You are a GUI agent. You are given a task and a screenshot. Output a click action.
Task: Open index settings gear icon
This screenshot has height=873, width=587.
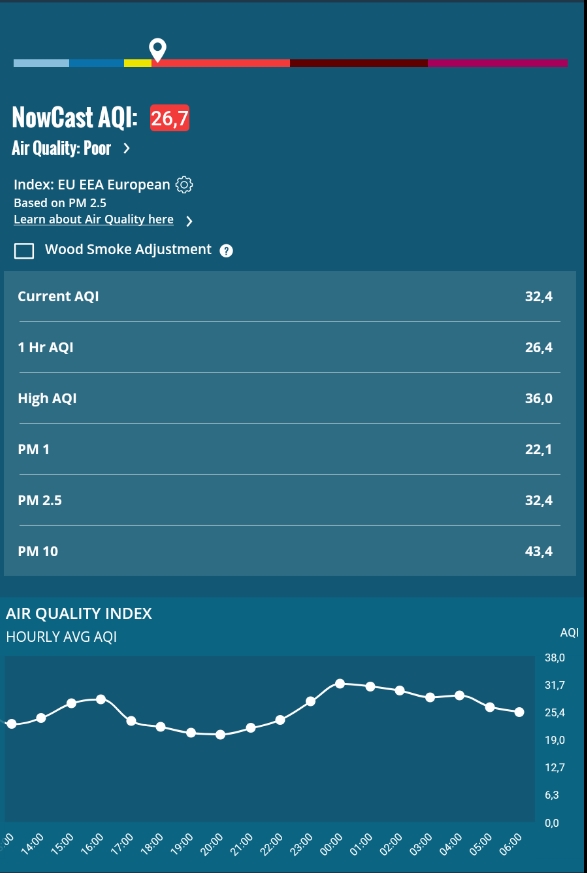coord(184,185)
